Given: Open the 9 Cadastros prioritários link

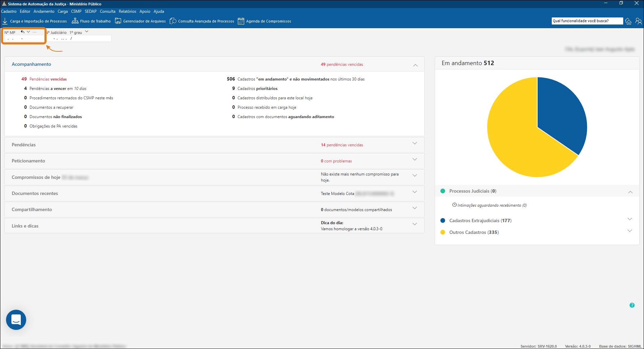Looking at the screenshot, I should (255, 89).
